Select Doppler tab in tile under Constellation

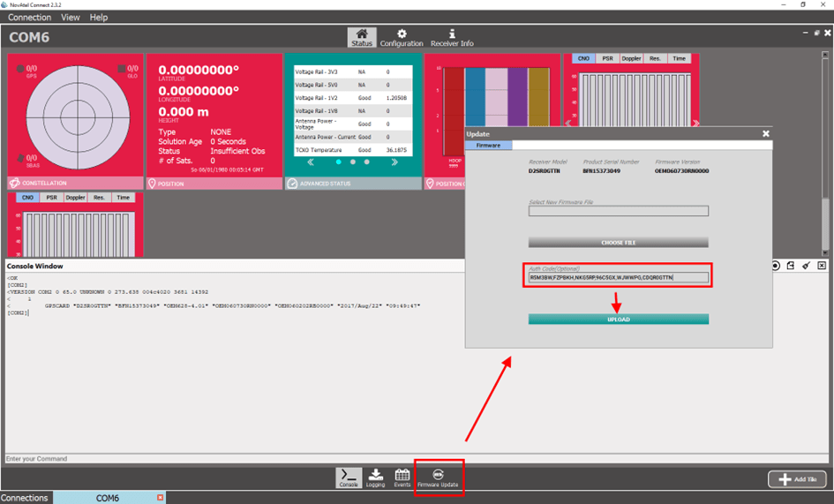(x=76, y=198)
